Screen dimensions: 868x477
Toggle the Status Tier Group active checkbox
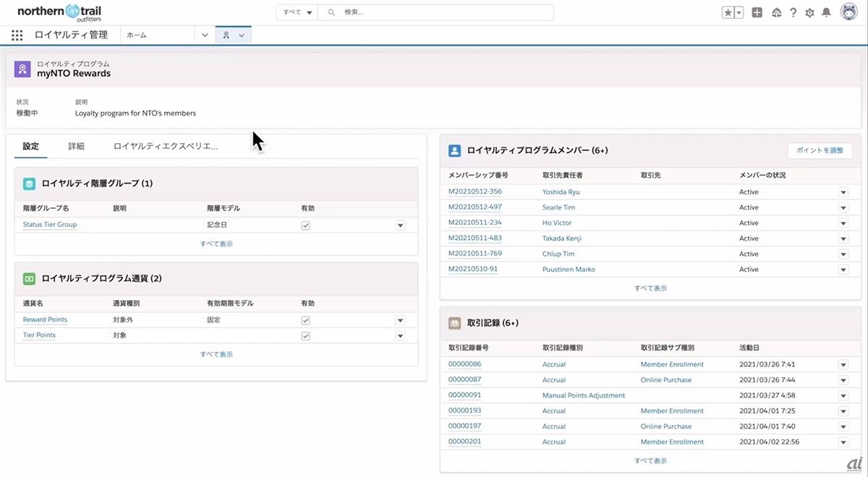305,225
